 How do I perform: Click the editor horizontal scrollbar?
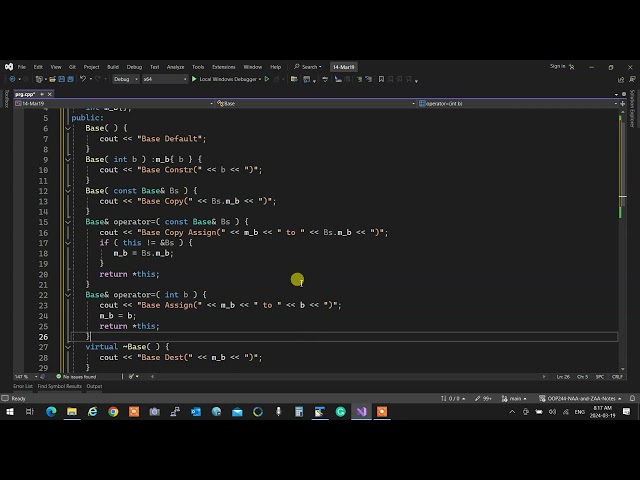pyautogui.click(x=348, y=376)
